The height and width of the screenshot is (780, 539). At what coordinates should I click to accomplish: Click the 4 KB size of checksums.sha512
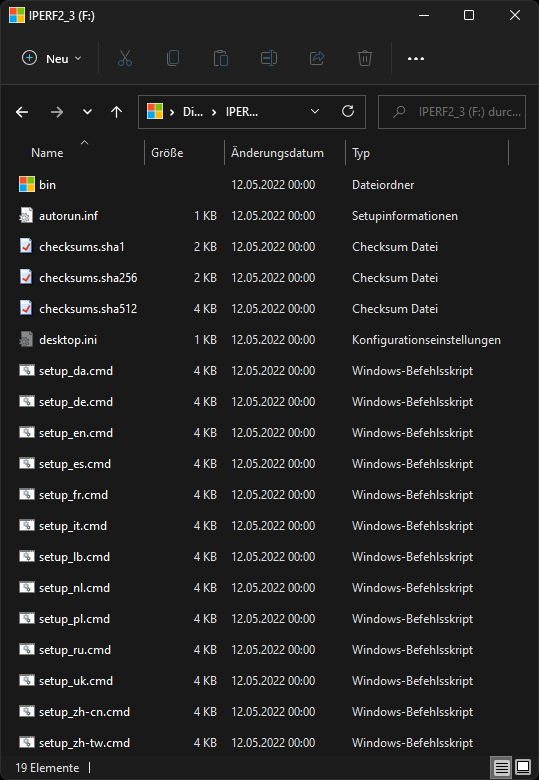205,308
